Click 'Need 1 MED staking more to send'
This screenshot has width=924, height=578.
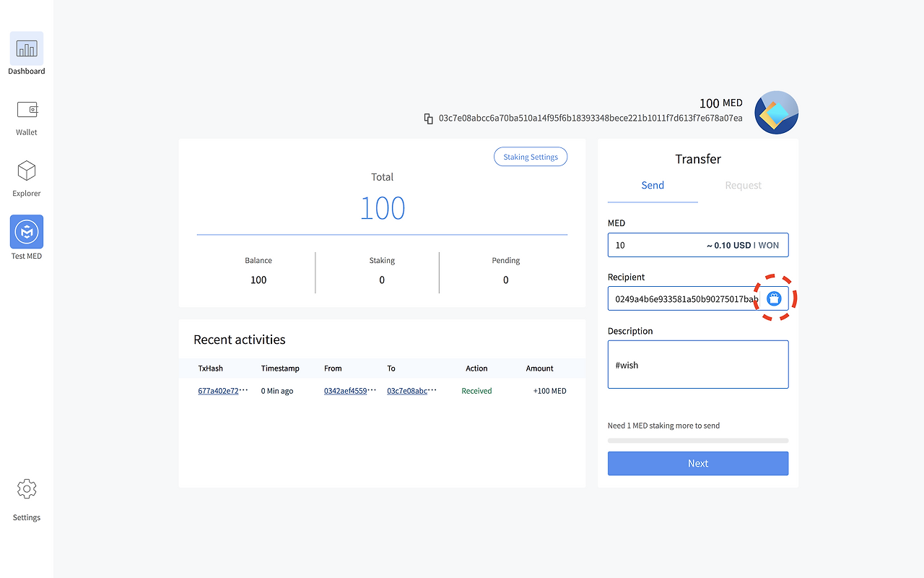tap(664, 426)
